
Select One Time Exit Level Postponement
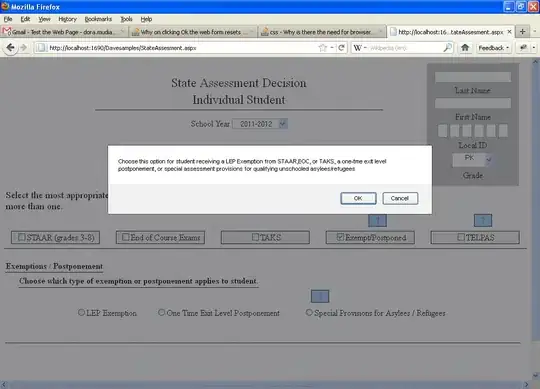[x=162, y=312]
